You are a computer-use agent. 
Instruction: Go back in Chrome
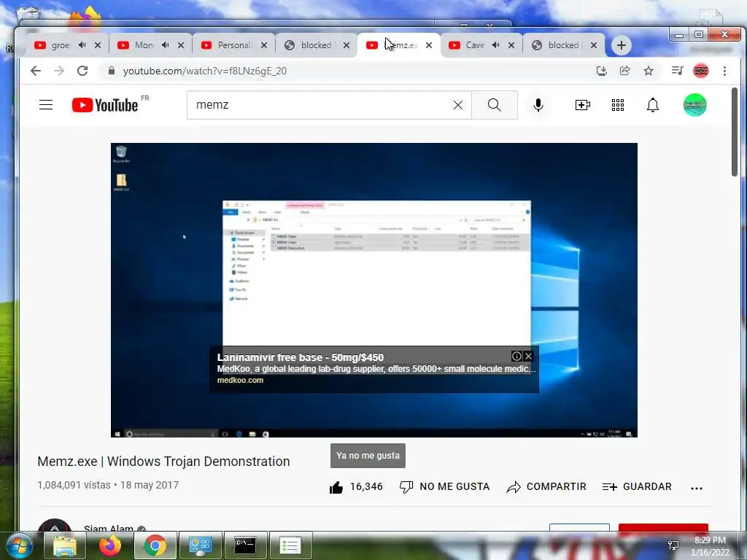point(36,71)
